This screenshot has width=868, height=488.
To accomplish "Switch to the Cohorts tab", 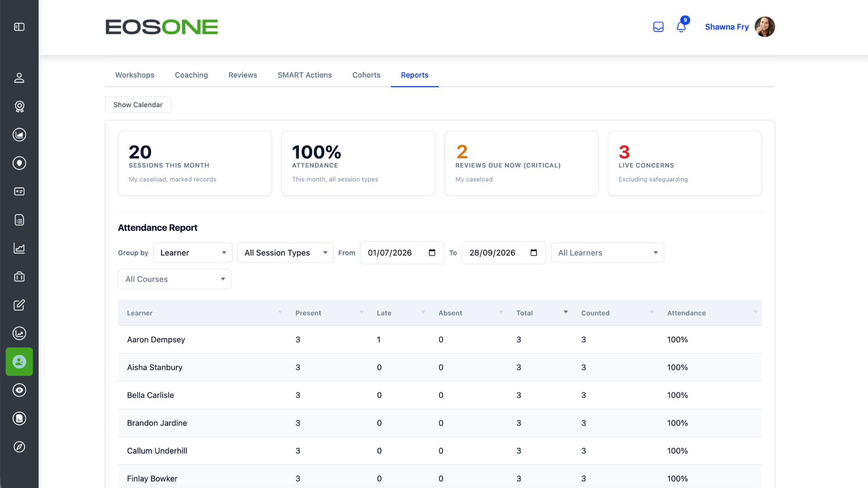I will (x=366, y=75).
